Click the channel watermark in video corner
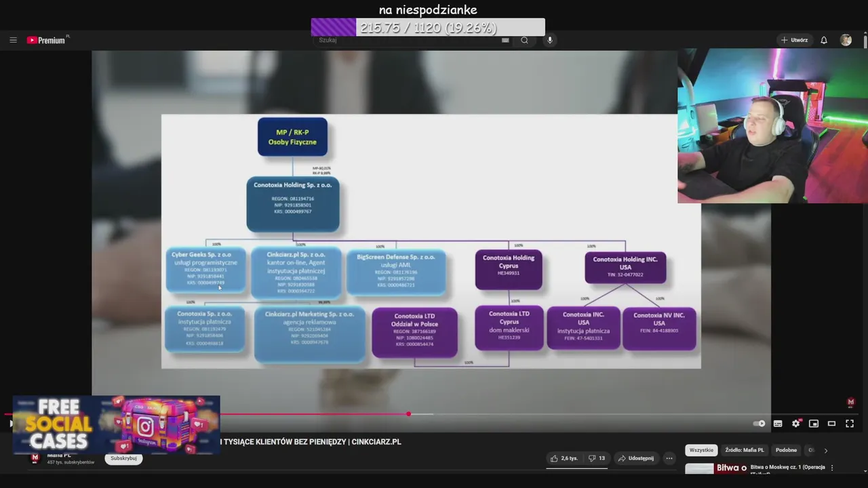Viewport: 868px width, 488px height. pos(851,402)
